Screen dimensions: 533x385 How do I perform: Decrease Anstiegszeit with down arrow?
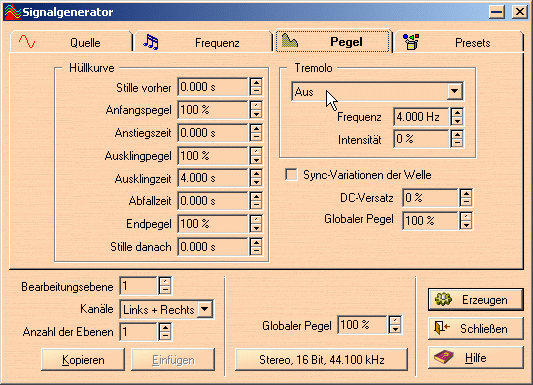(256, 137)
